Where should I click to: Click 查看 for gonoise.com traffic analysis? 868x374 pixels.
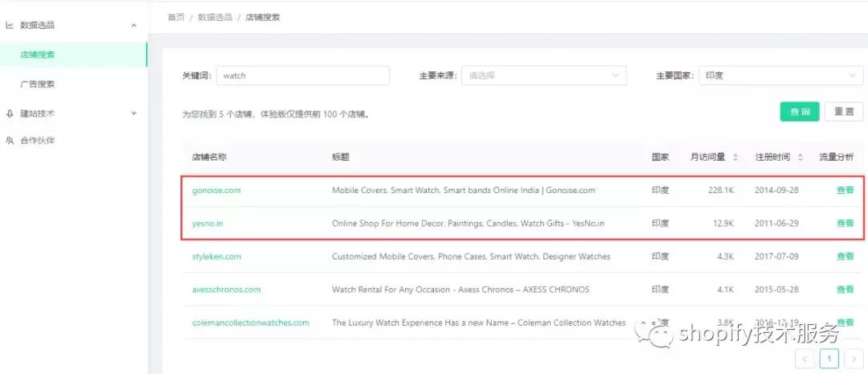click(x=845, y=190)
